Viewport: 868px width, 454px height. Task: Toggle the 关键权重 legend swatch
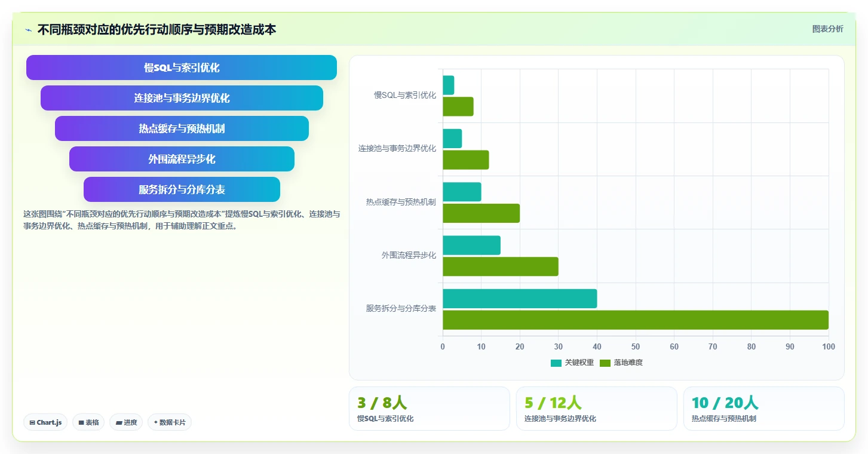[556, 363]
